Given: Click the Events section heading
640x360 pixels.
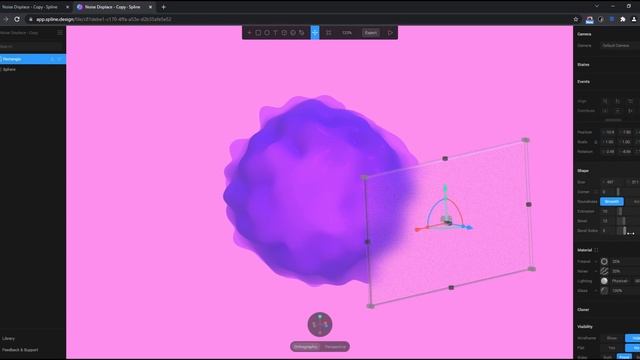Looking at the screenshot, I should (x=584, y=82).
